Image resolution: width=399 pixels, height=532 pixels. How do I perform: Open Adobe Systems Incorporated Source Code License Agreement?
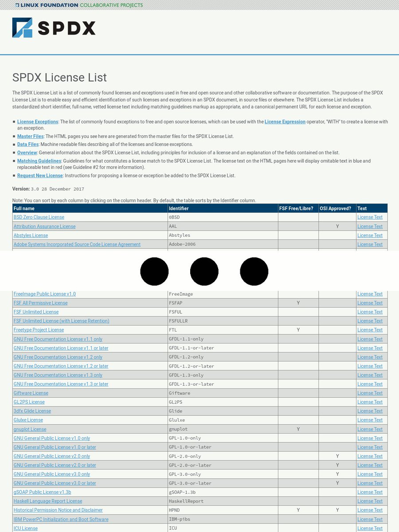pyautogui.click(x=77, y=244)
